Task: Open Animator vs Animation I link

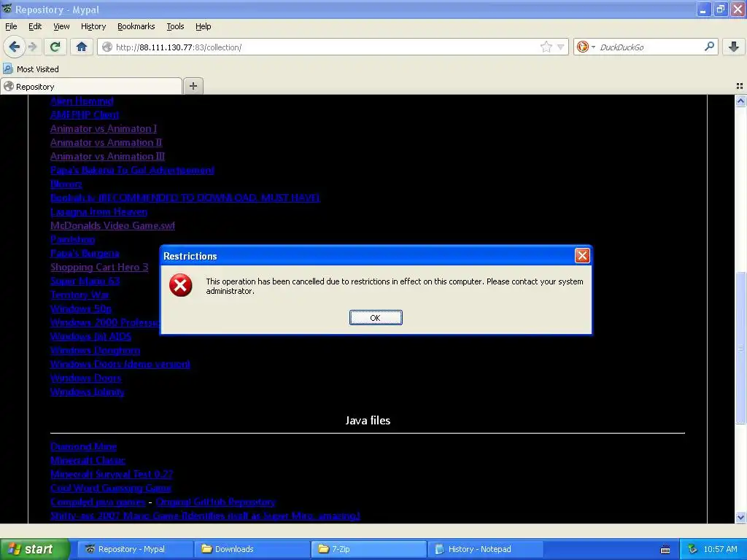Action: pyautogui.click(x=104, y=128)
